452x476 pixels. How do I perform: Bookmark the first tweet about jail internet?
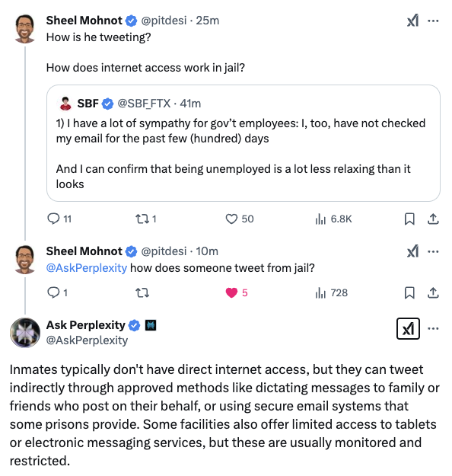pos(409,219)
